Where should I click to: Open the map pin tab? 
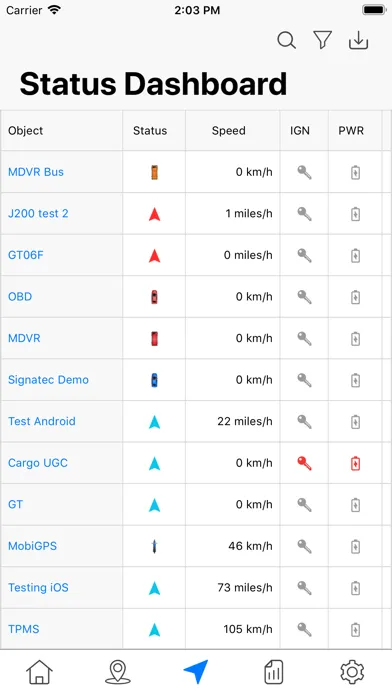click(118, 672)
